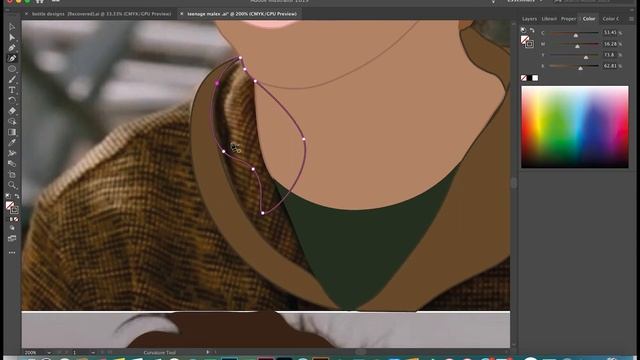The image size is (640, 360).
Task: Close the bottle designs document tab
Action: click(27, 14)
